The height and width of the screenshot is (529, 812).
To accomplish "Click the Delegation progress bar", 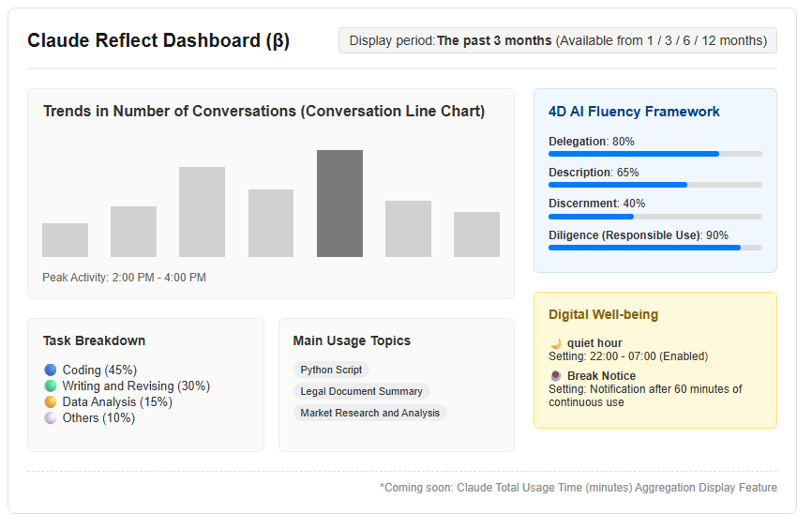I will tap(655, 154).
